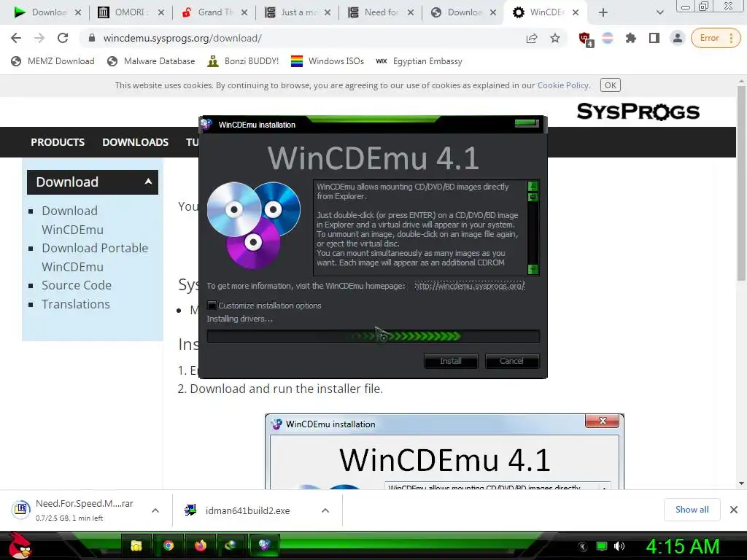Open the Bonzi BUDDY! bookmark
747x560 pixels.
244,61
